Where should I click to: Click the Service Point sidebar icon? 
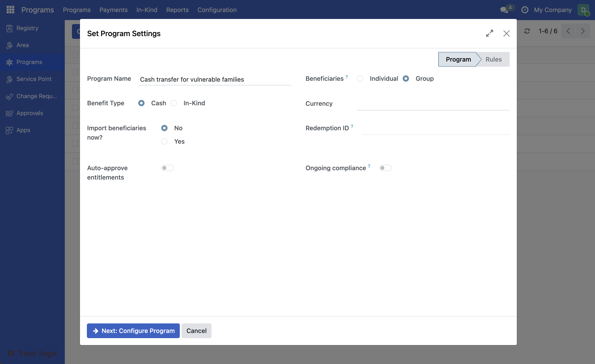tap(9, 79)
